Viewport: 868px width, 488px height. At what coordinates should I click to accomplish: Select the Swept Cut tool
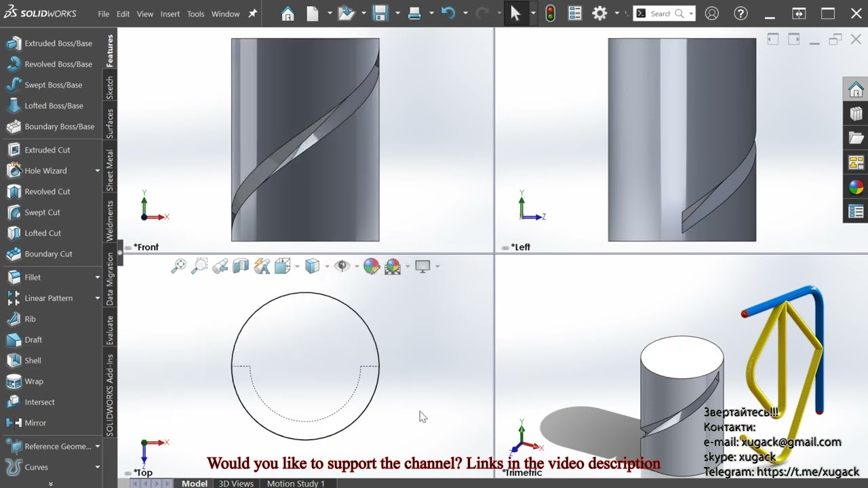point(34,212)
